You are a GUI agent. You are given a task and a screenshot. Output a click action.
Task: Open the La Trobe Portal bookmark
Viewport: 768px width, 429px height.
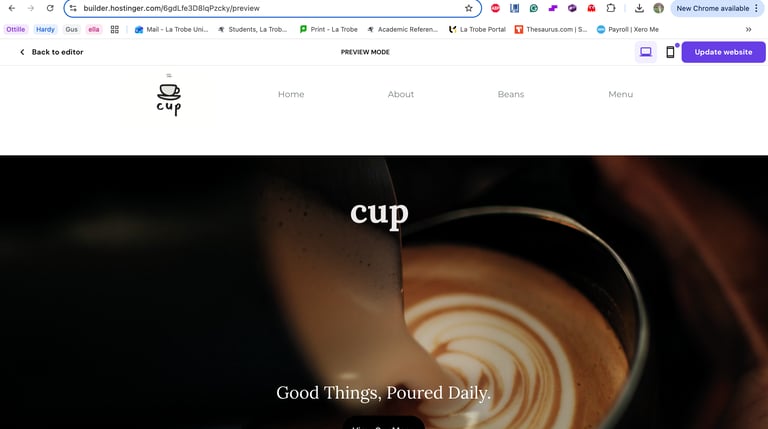pyautogui.click(x=477, y=29)
